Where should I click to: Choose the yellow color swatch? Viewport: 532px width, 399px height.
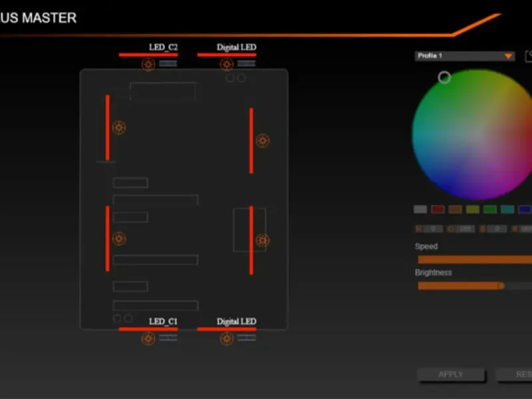pyautogui.click(x=473, y=209)
